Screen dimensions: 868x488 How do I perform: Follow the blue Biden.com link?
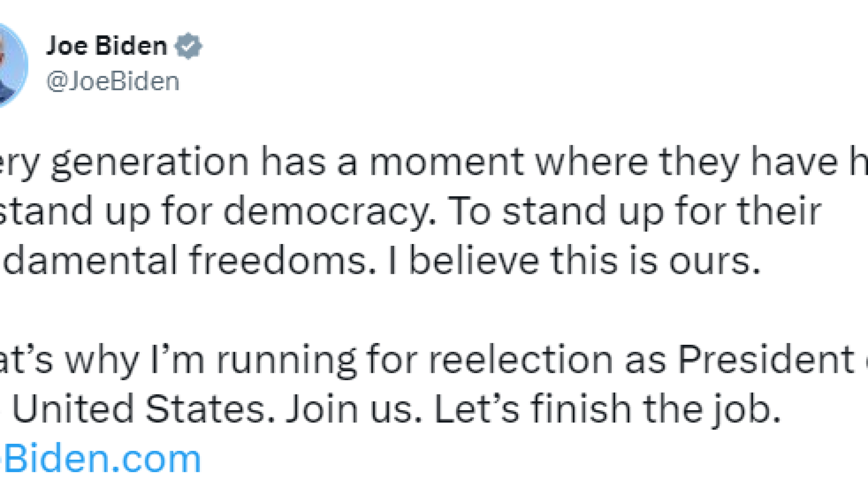coord(102,459)
